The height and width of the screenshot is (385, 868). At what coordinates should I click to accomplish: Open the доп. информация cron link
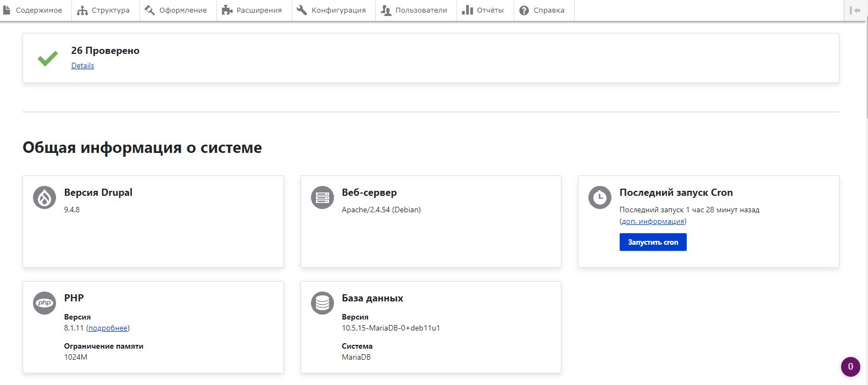(653, 221)
